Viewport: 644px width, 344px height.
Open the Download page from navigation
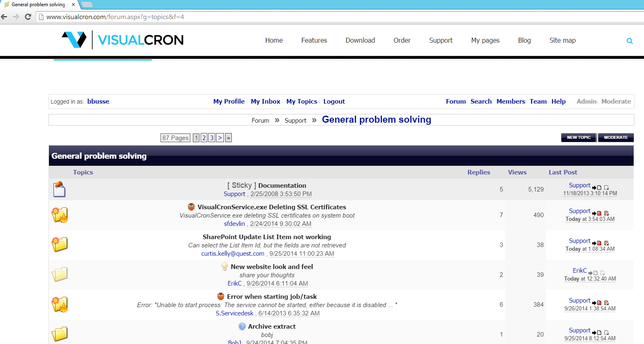(x=360, y=40)
